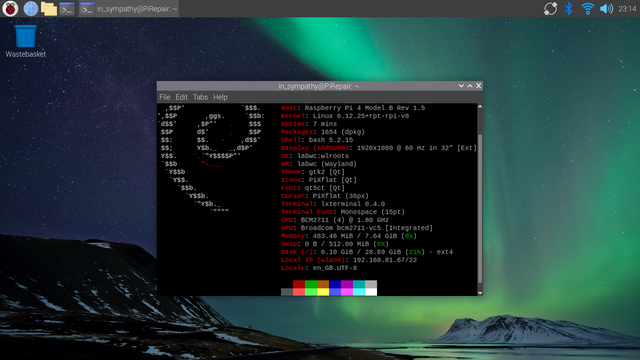Click the red color block in output
Viewport: 640px width, 360px height.
(x=299, y=284)
